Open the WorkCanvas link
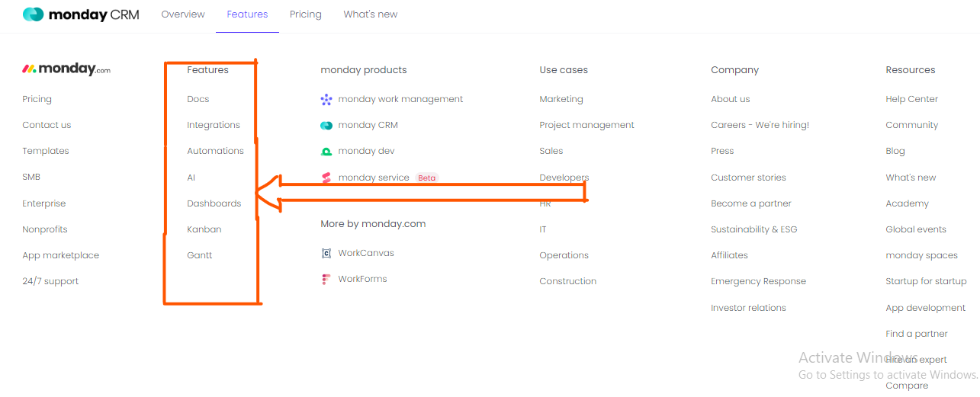Screen dimensions: 980x397 click(x=366, y=253)
